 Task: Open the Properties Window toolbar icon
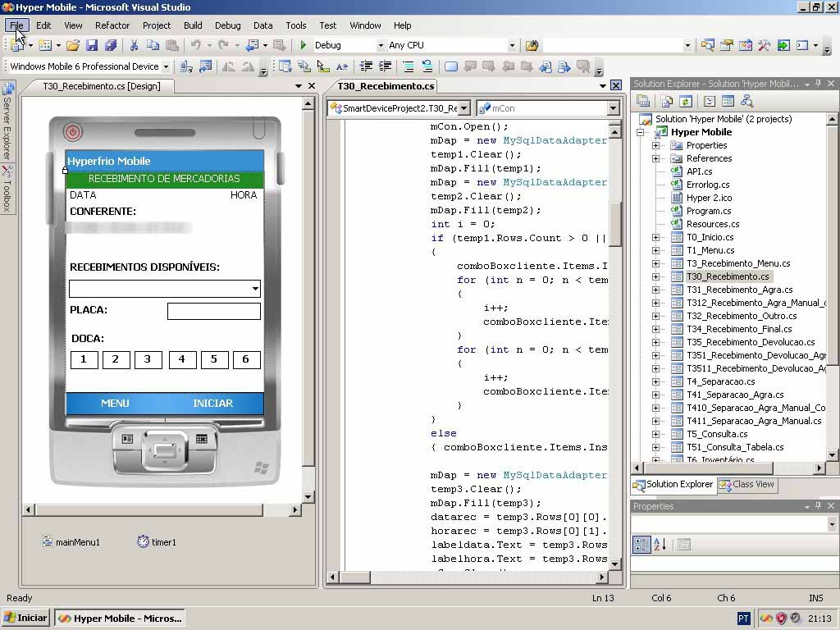click(x=727, y=46)
